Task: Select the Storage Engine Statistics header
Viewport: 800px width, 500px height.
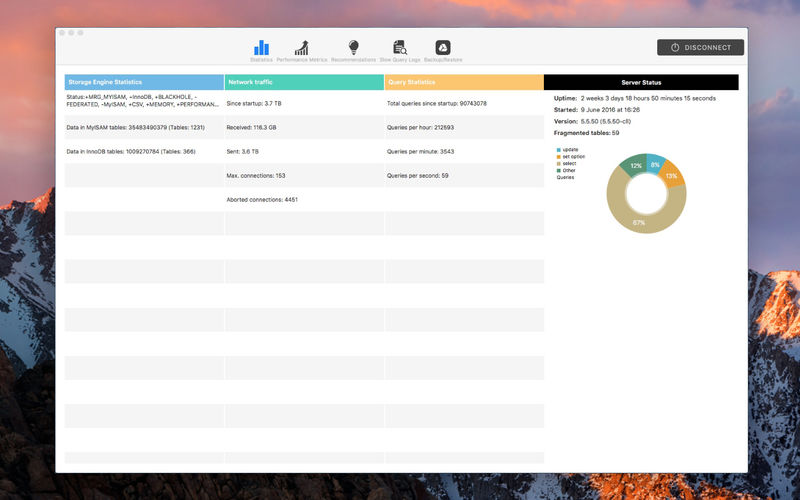Action: (x=144, y=82)
